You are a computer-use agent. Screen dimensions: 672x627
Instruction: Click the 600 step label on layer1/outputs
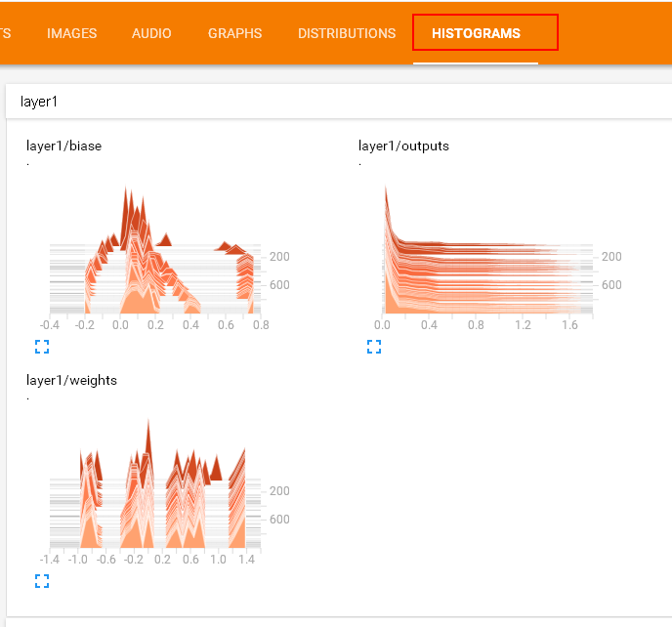611,285
